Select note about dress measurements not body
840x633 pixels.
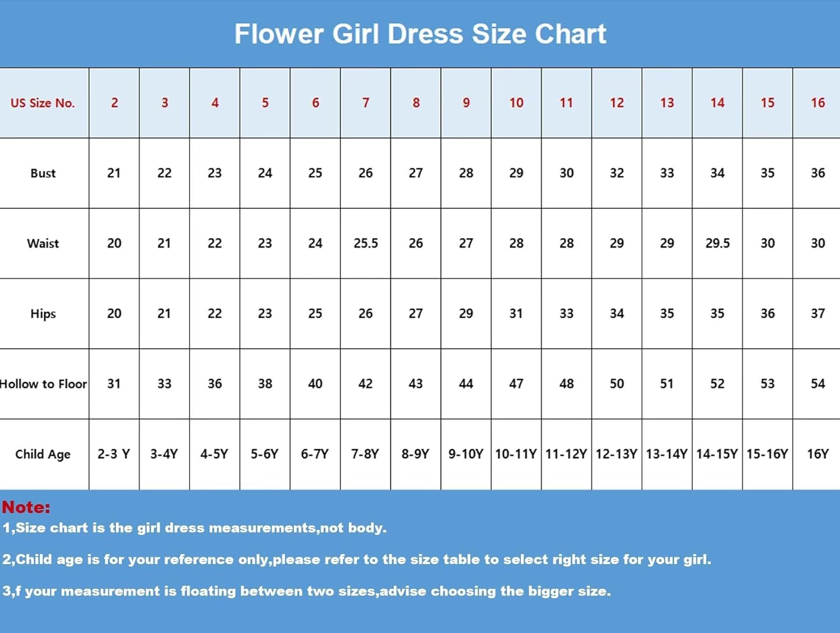coord(194,528)
